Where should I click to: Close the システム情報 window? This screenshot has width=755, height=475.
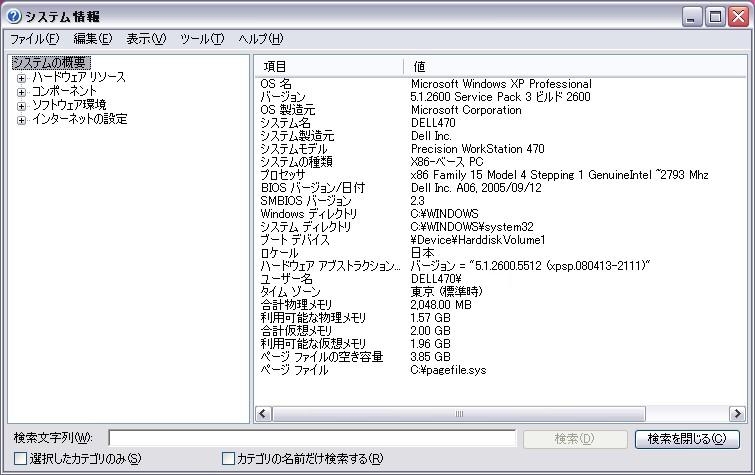click(x=738, y=17)
